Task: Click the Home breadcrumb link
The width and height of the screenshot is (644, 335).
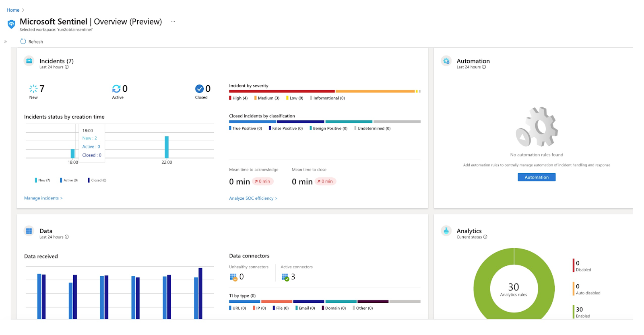Action: [13, 10]
